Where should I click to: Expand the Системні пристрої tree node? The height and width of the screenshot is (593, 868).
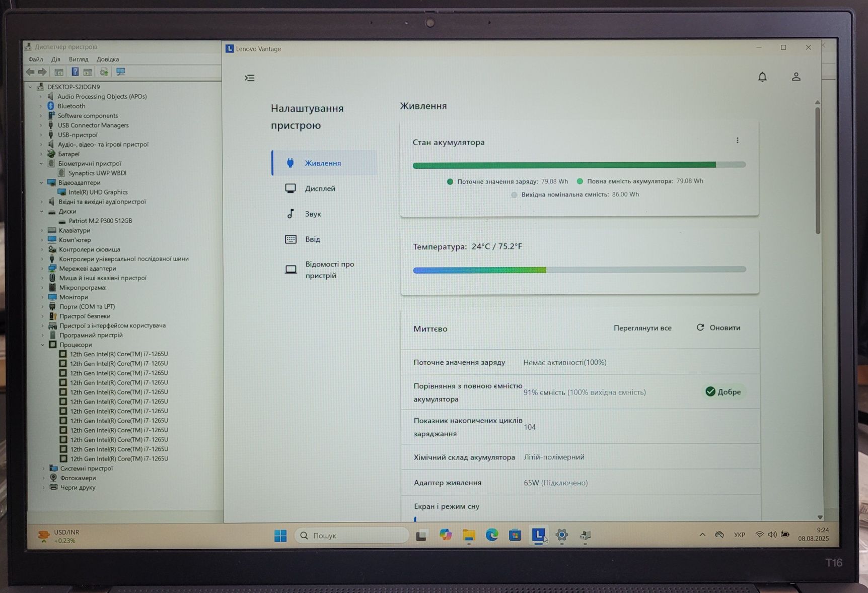click(44, 469)
